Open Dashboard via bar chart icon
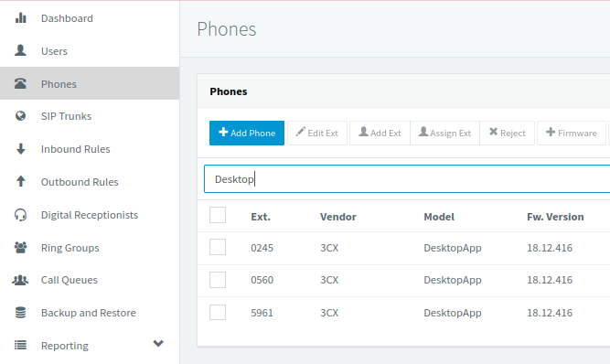 (x=21, y=18)
